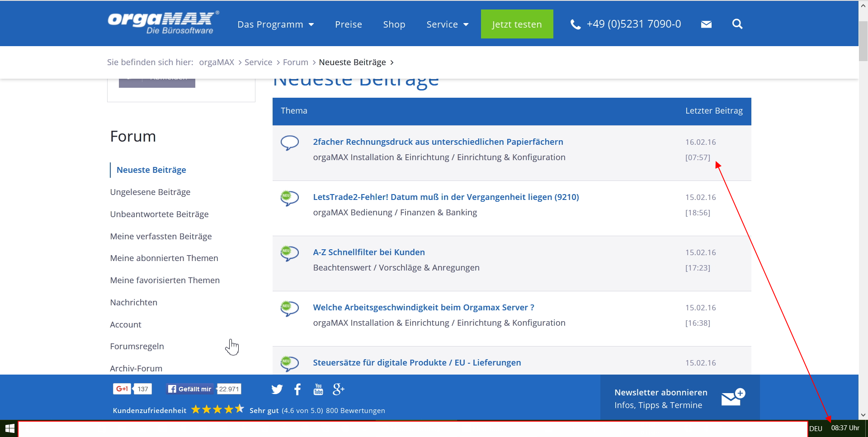Open Ungelesene Beiträge in the sidebar
Viewport: 868px width, 437px height.
[150, 192]
